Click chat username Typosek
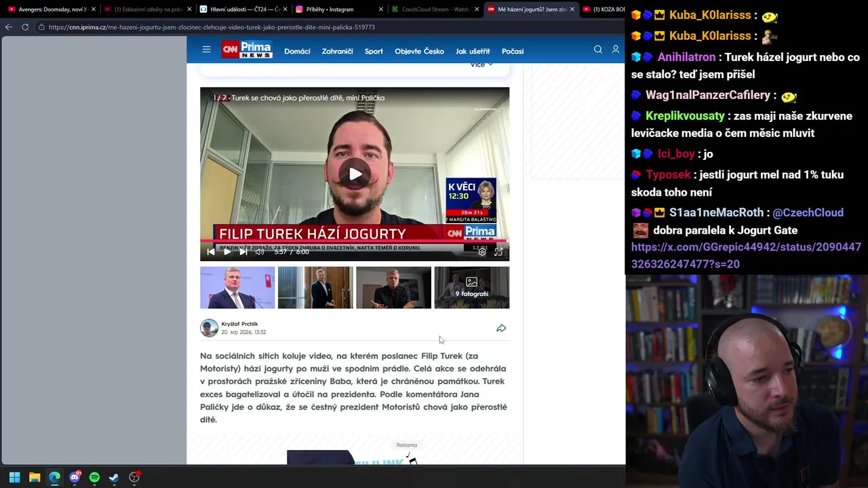The width and height of the screenshot is (868, 488). [x=668, y=175]
